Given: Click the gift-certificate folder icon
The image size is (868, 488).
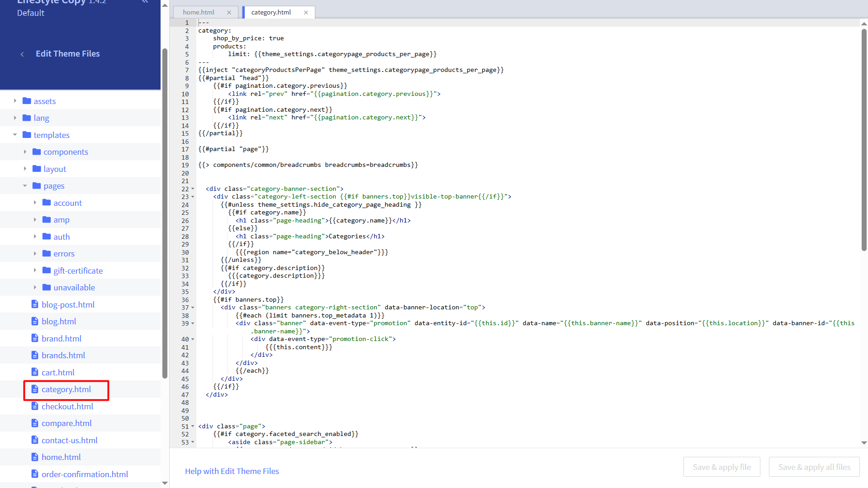Looking at the screenshot, I should click(47, 270).
